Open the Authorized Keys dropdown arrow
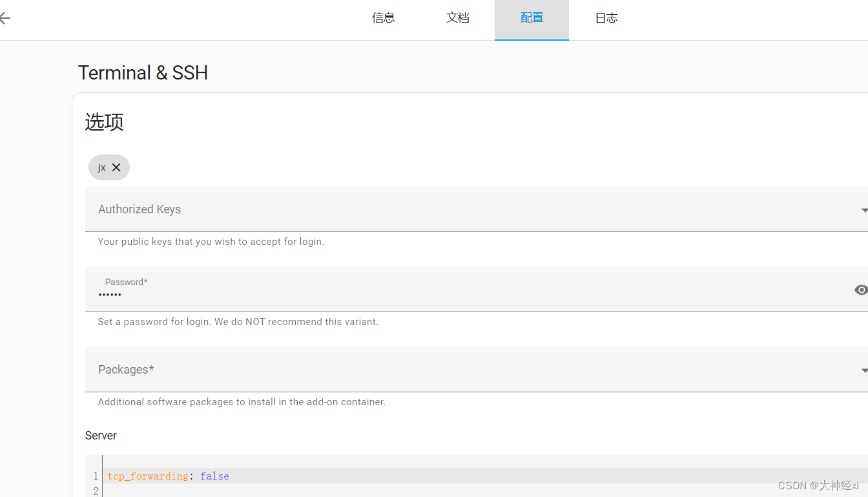 (863, 209)
